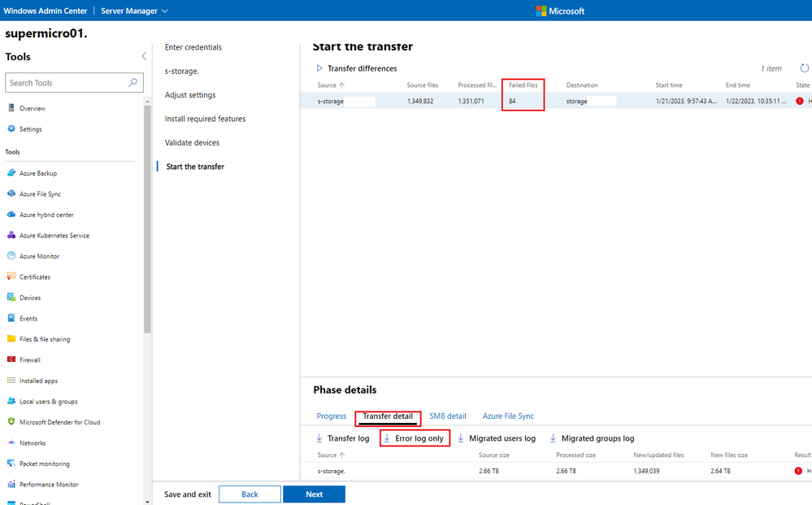This screenshot has width=812, height=505.
Task: Open the Events icon
Action: (11, 317)
